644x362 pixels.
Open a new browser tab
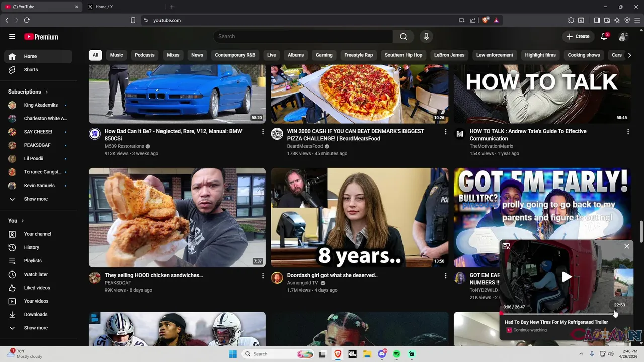(x=172, y=7)
